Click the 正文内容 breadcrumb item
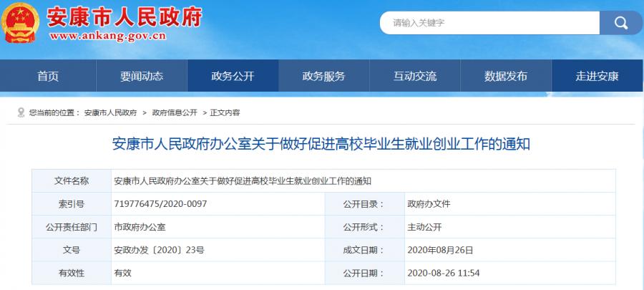The width and height of the screenshot is (644, 290). click(225, 112)
